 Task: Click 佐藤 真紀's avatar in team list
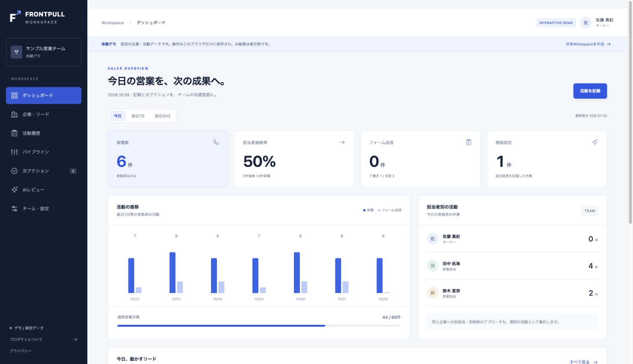click(x=432, y=239)
